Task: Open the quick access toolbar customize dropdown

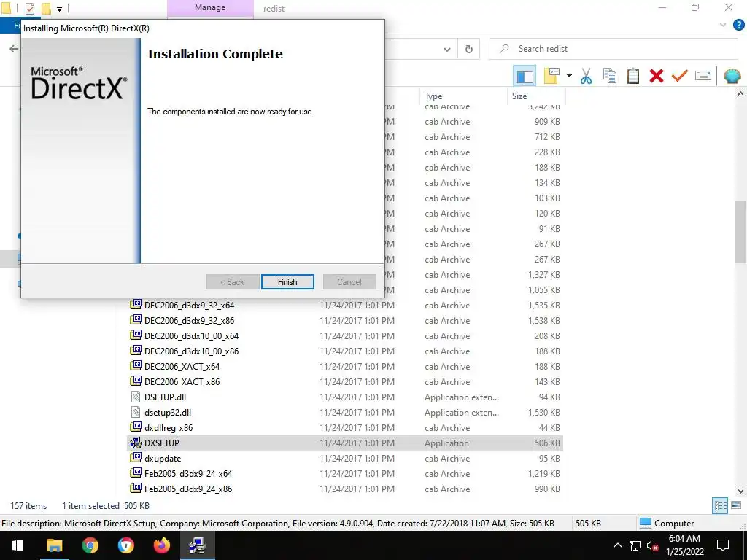Action: (x=60, y=9)
